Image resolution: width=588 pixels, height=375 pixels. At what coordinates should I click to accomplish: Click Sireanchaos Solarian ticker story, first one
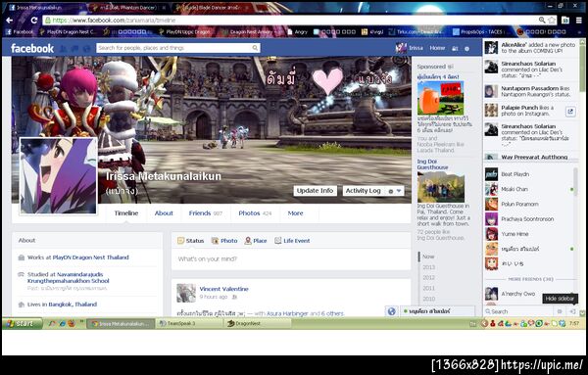coord(530,70)
